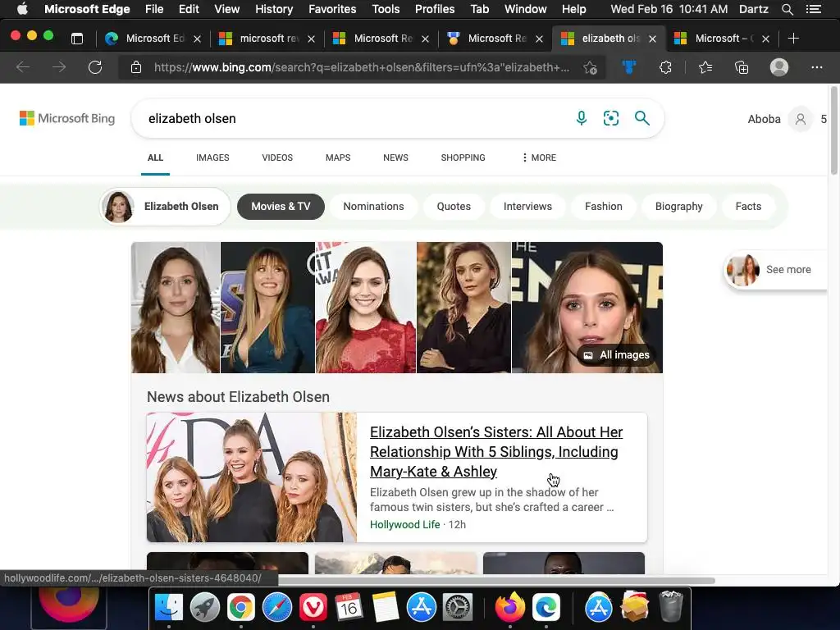Open Firefox from the dock
This screenshot has height=630, width=840.
click(x=509, y=607)
